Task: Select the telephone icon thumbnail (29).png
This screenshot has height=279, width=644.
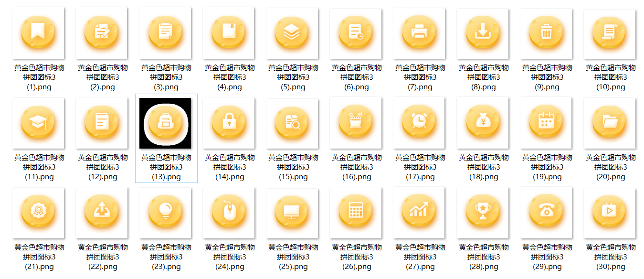Action: click(x=546, y=213)
